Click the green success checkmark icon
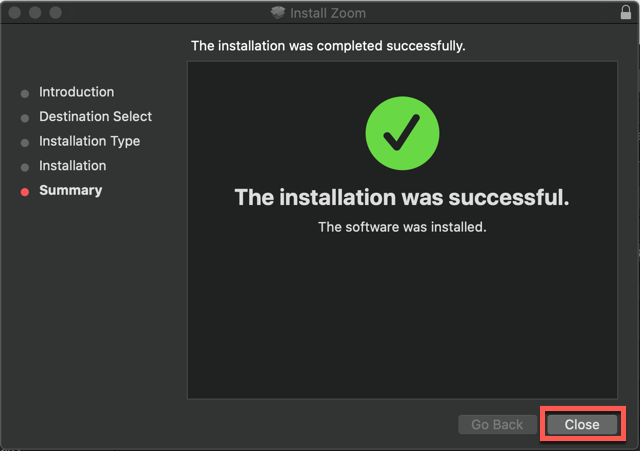Screen dimensions: 640x451 point(402,133)
